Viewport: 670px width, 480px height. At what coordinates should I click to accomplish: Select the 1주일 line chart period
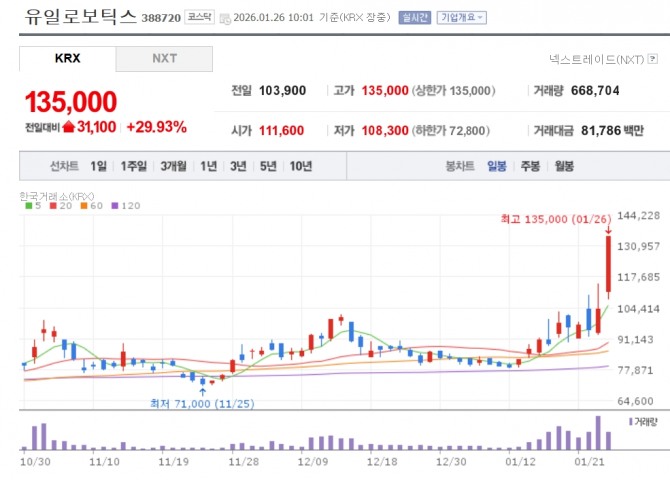134,166
